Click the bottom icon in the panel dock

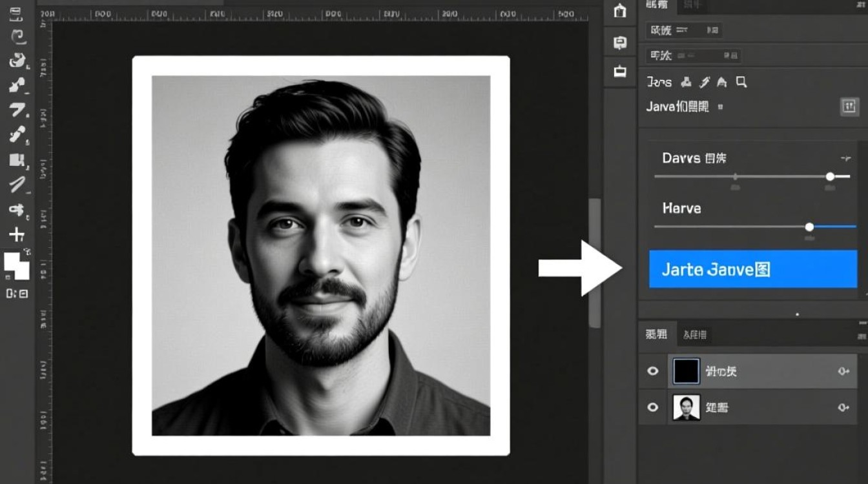620,72
